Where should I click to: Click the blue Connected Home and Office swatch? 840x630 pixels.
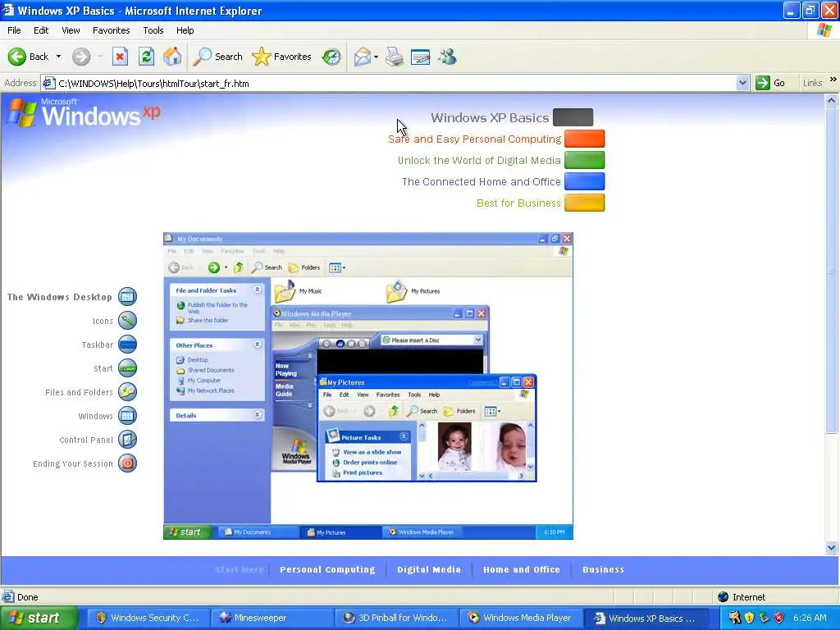(x=584, y=181)
